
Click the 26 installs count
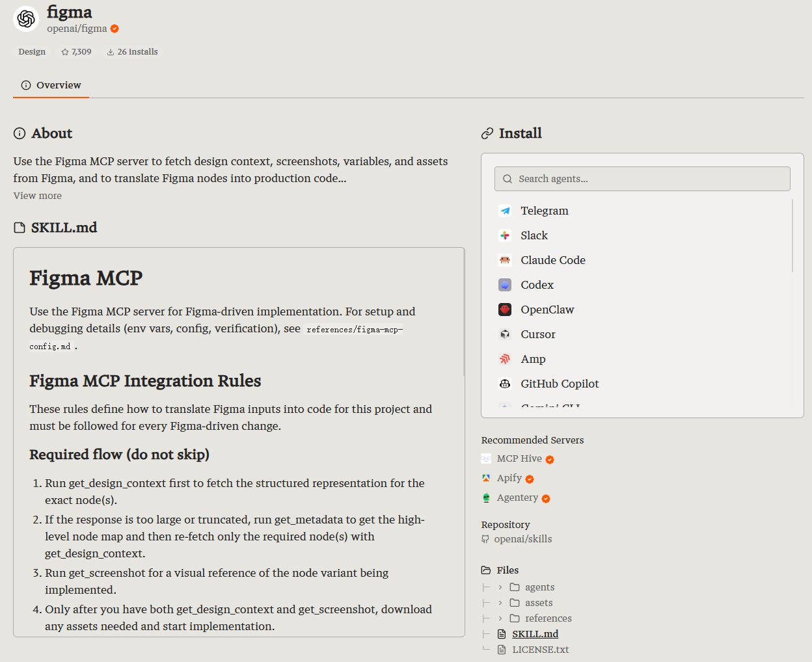coord(137,52)
